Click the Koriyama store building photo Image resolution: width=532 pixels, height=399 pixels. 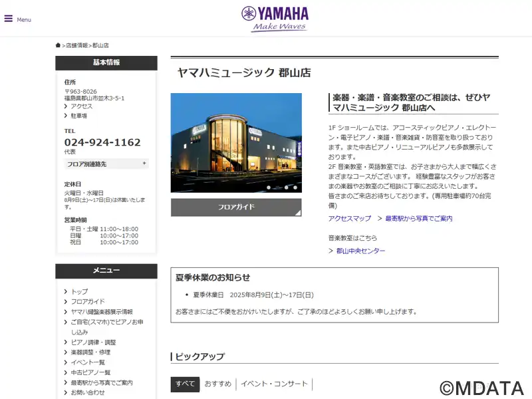[236, 143]
